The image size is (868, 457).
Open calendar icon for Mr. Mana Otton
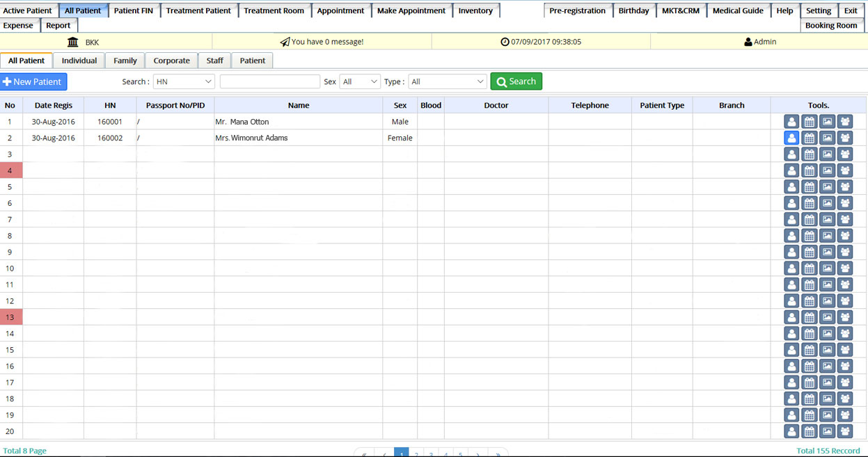[x=809, y=122]
